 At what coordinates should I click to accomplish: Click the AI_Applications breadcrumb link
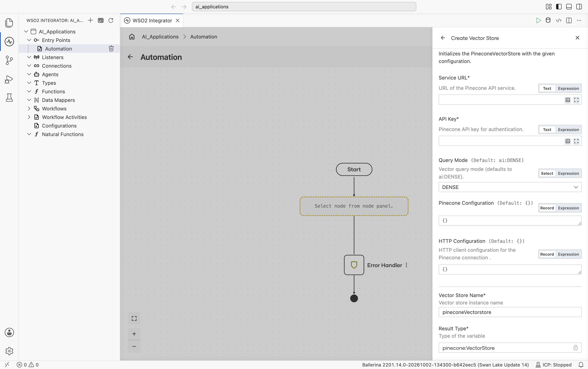160,37
